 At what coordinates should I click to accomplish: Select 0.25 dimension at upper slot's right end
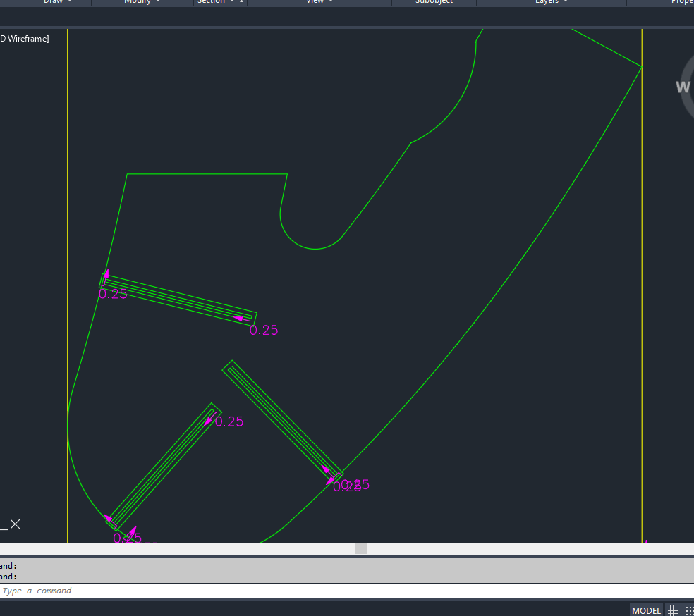pos(264,330)
